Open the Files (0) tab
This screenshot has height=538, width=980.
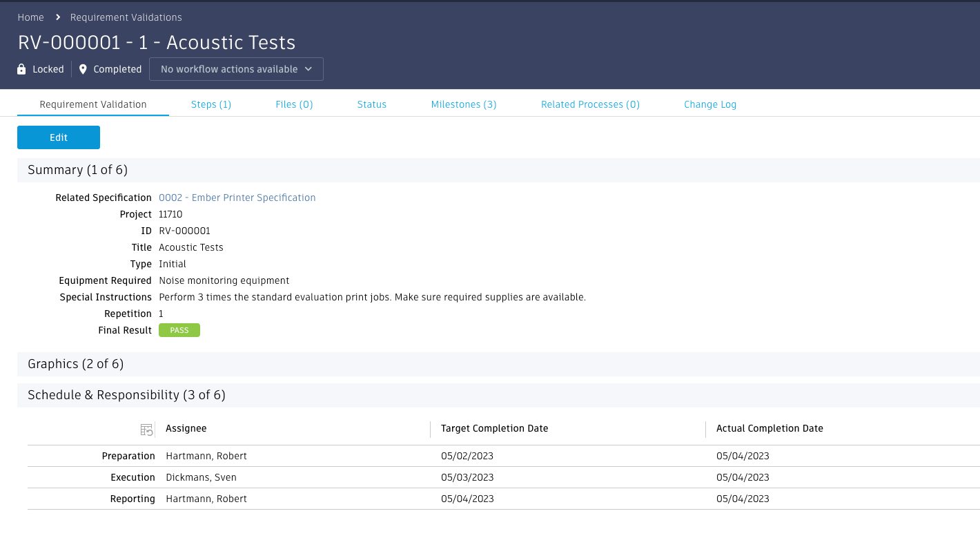pos(294,104)
